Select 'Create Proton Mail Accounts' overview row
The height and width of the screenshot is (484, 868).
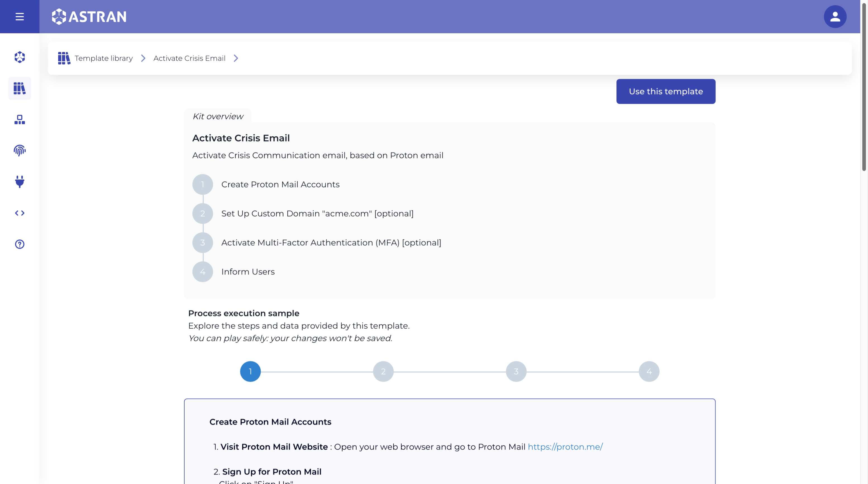click(x=280, y=184)
